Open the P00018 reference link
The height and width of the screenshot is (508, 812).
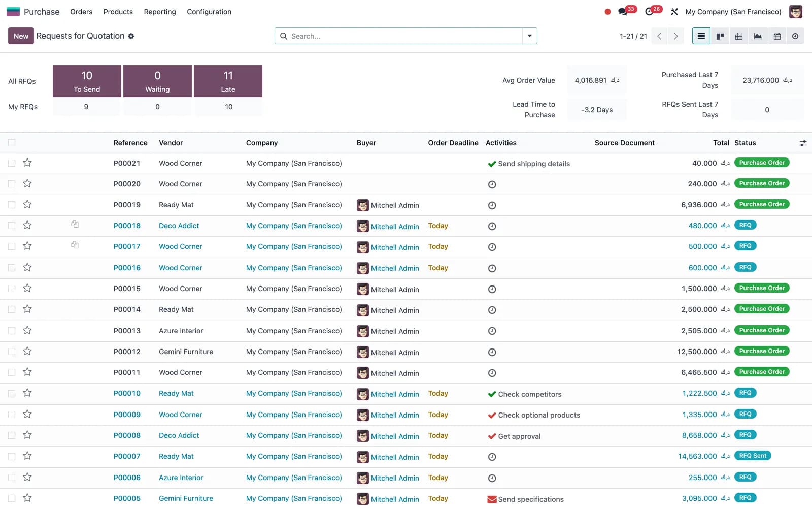click(x=127, y=226)
